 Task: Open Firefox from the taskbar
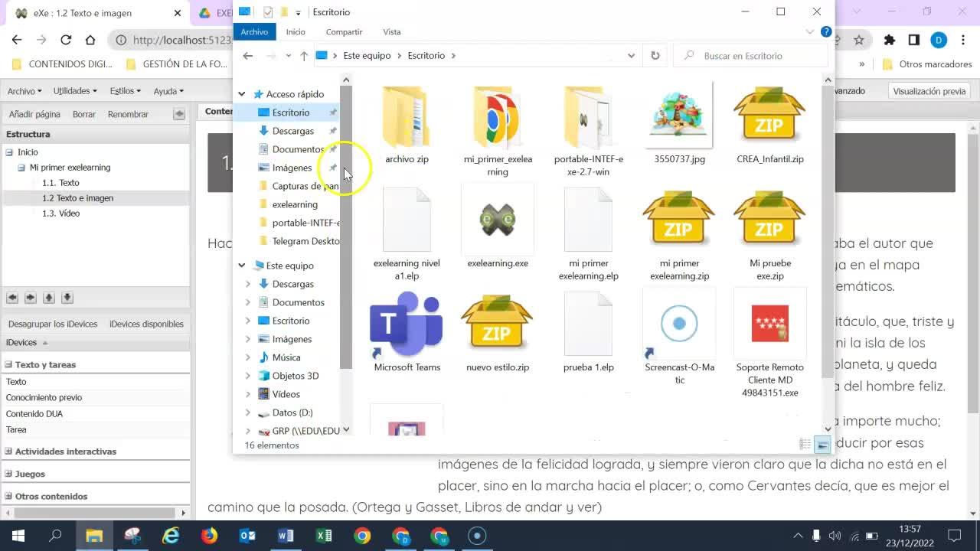coord(209,536)
